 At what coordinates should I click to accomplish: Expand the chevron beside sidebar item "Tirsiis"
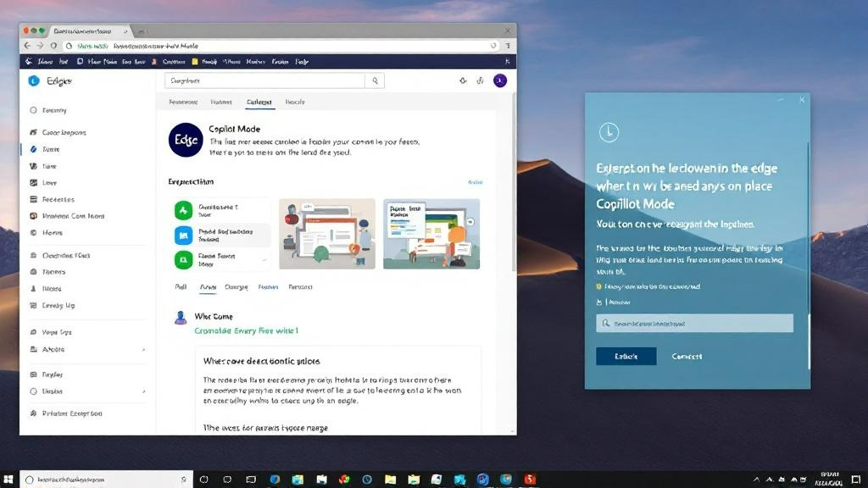pos(143,391)
